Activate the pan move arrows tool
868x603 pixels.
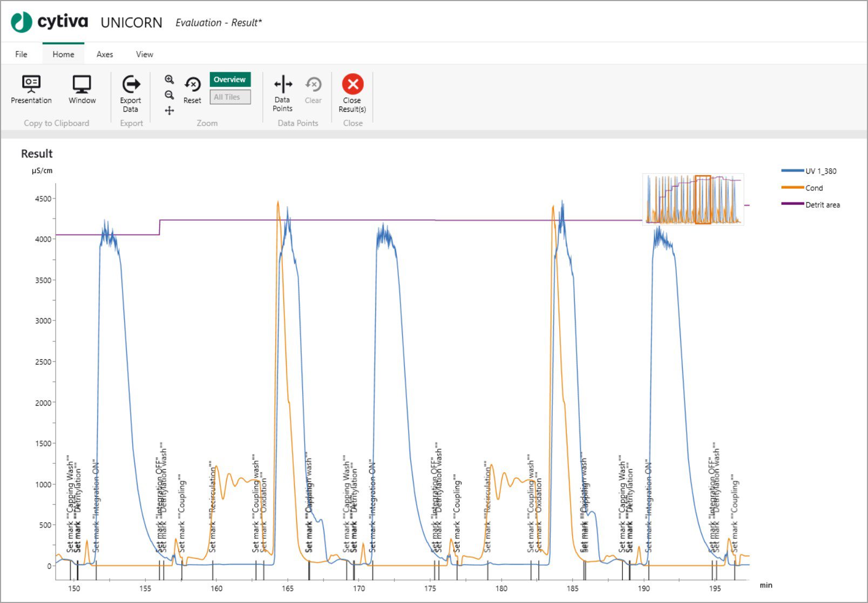pyautogui.click(x=169, y=111)
